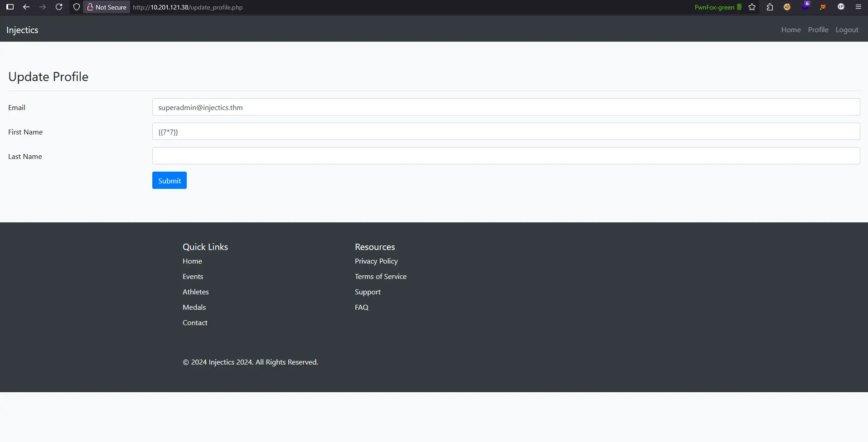This screenshot has height=442, width=868.
Task: Open the Profile navigation item
Action: 818,29
